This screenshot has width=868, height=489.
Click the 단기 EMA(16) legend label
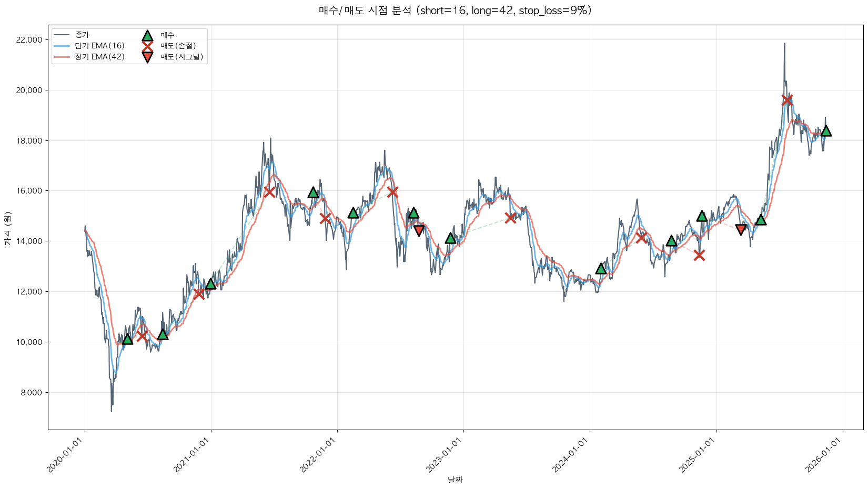[99, 46]
